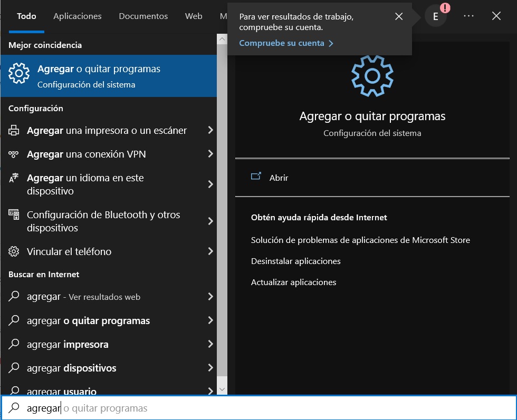This screenshot has width=517, height=420.
Task: Select the Agregar o quitar programas best match
Action: [x=109, y=76]
